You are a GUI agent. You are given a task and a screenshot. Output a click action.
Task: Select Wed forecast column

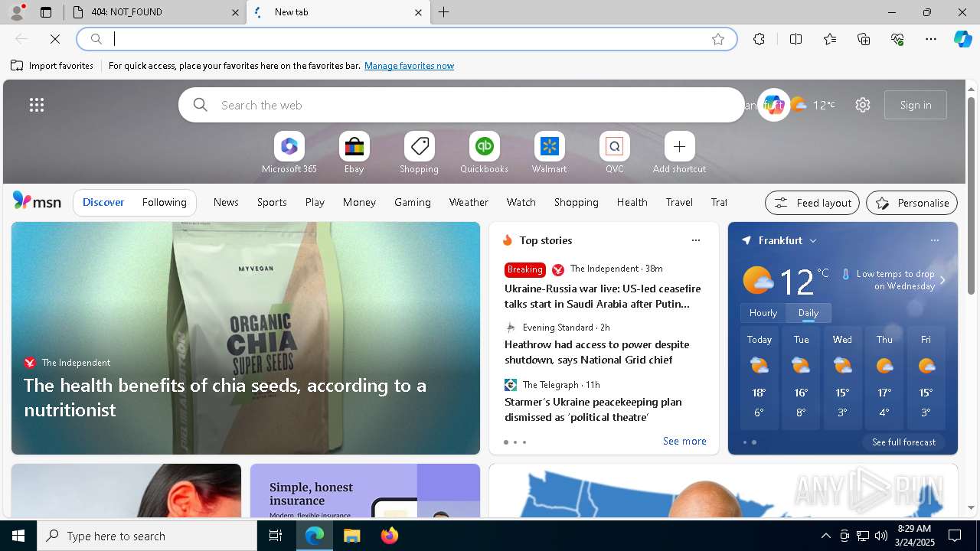842,377
